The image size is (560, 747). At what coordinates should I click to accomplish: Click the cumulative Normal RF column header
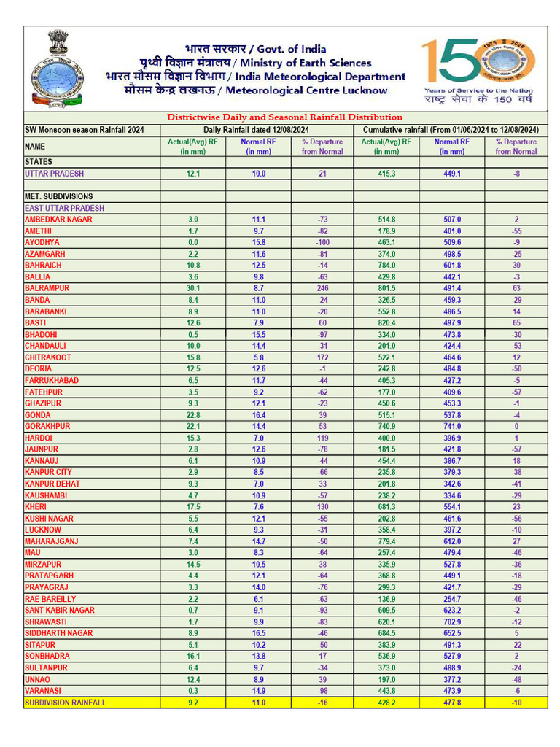(452, 147)
